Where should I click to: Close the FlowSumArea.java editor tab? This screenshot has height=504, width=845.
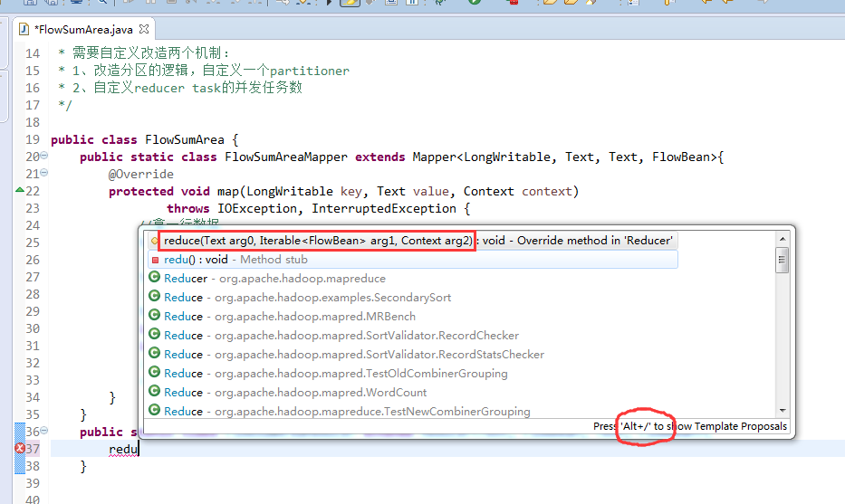point(144,29)
